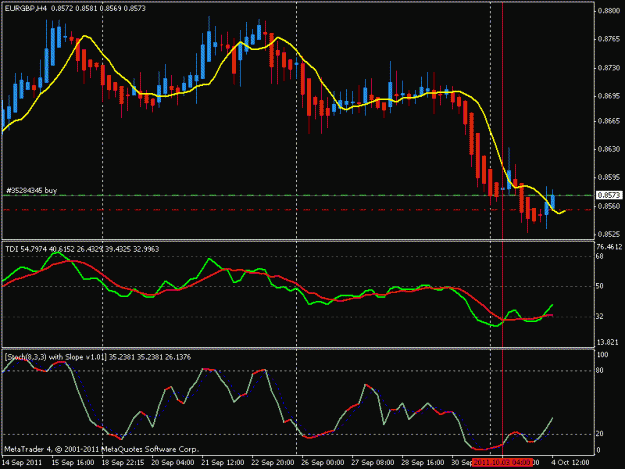Click price level 0.8560 on the axis
Image resolution: width=625 pixels, height=469 pixels.
[609, 206]
